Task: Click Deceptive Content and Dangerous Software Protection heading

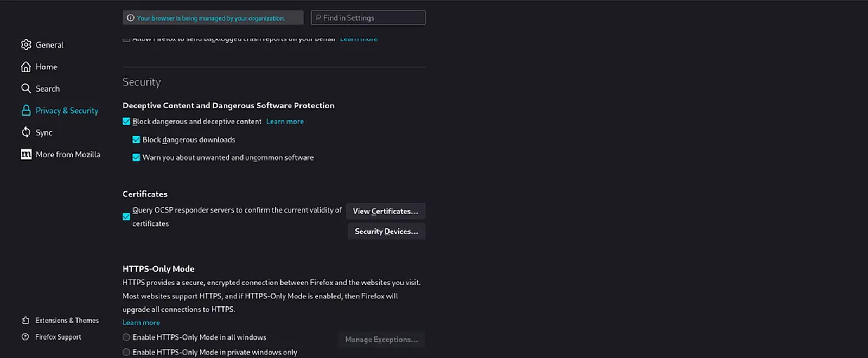Action: [228, 106]
